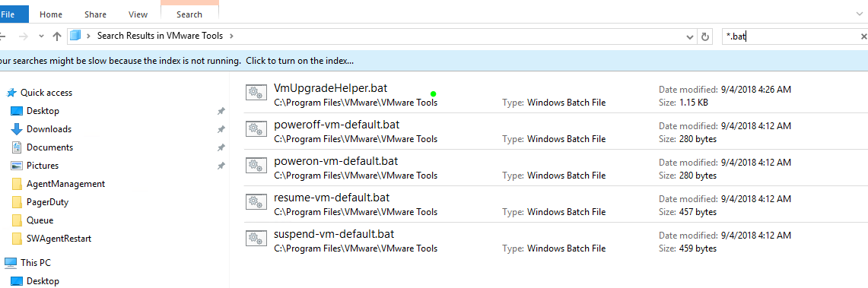Select This PC in the navigation pane
The width and height of the screenshot is (868, 288).
(36, 263)
